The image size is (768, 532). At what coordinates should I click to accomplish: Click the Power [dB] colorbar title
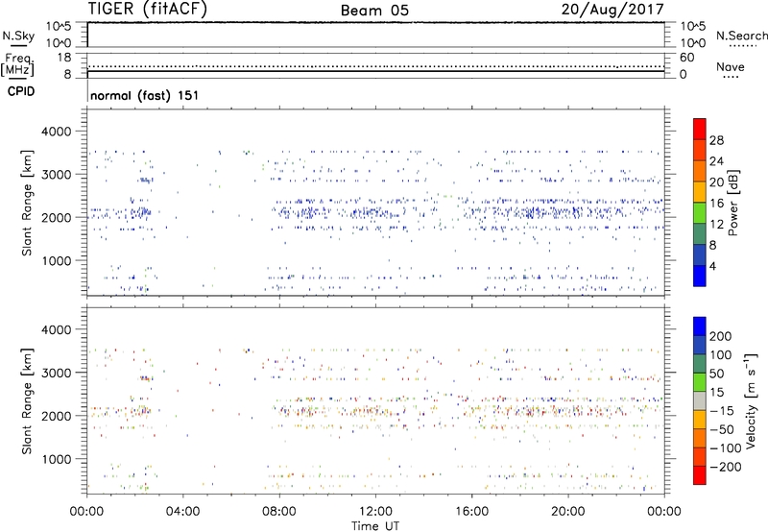[x=732, y=203]
